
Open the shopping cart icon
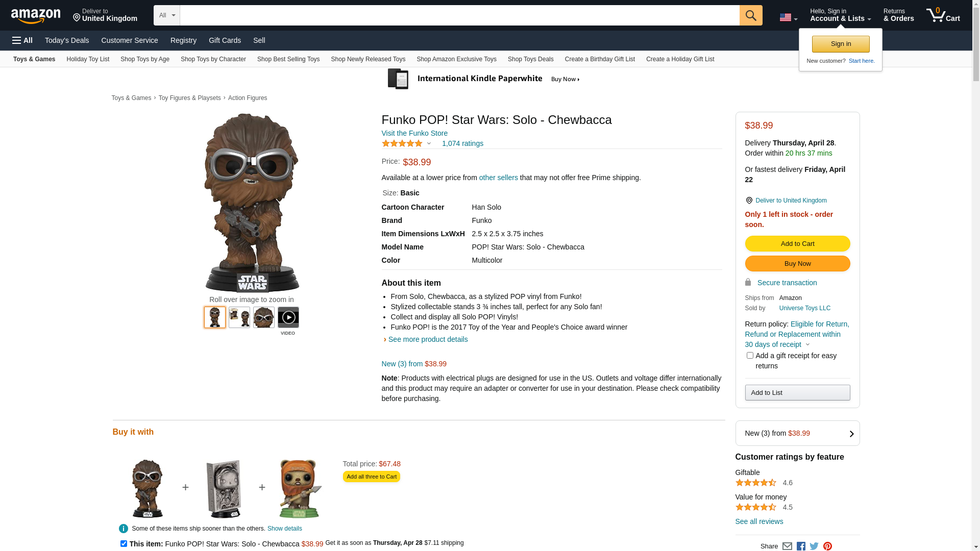pos(943,15)
